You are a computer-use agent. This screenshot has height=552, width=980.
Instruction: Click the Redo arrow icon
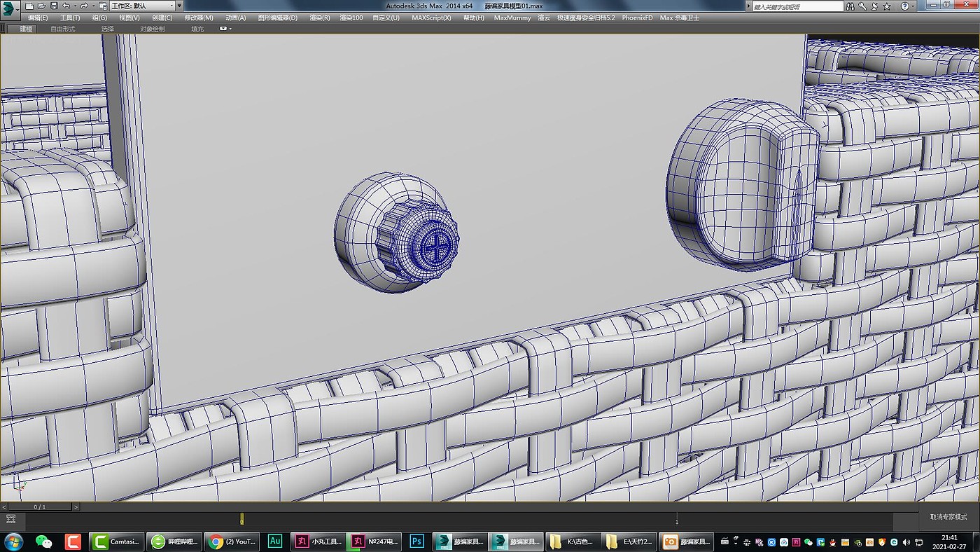(x=84, y=6)
